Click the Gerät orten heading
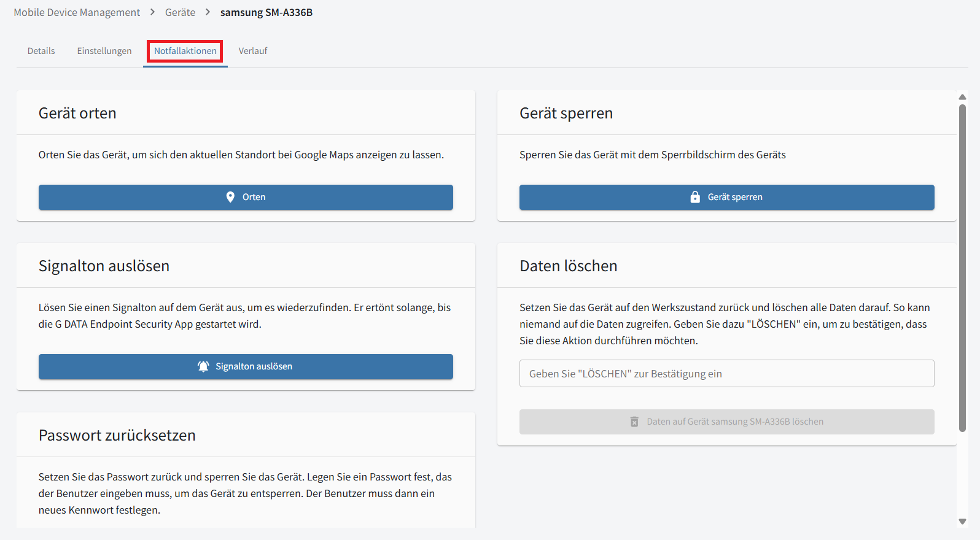980x540 pixels. coord(77,113)
